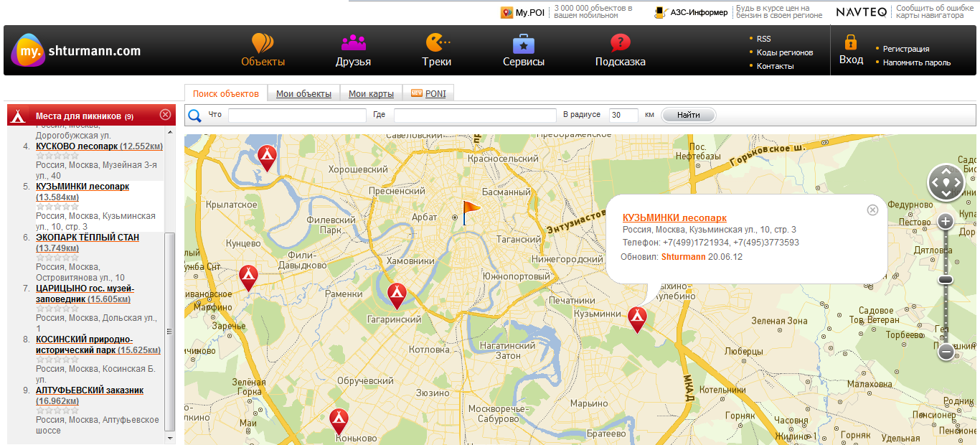
Task: Click the Что search input field
Action: pos(297,115)
